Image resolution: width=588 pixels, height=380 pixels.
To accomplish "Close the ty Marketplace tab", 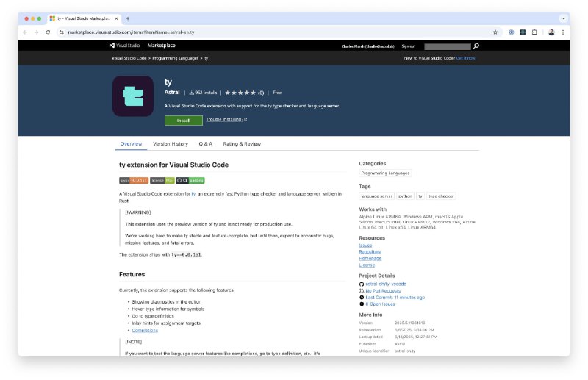I will [x=116, y=18].
